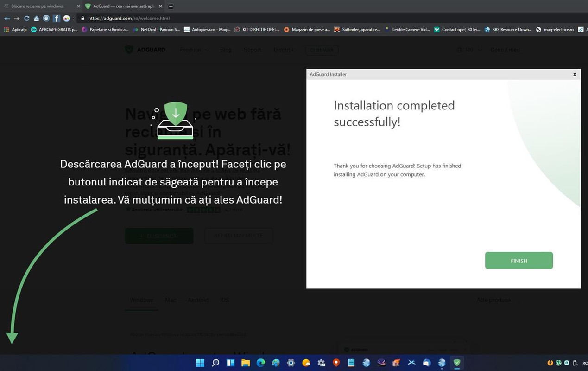Switch to the 'Blocare reclame pe windows' tab

37,6
